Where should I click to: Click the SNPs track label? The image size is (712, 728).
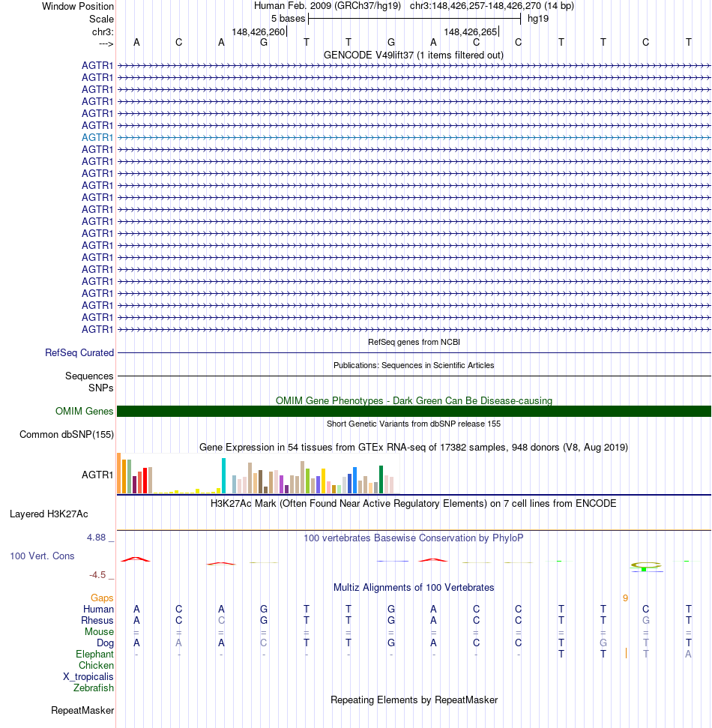click(100, 388)
